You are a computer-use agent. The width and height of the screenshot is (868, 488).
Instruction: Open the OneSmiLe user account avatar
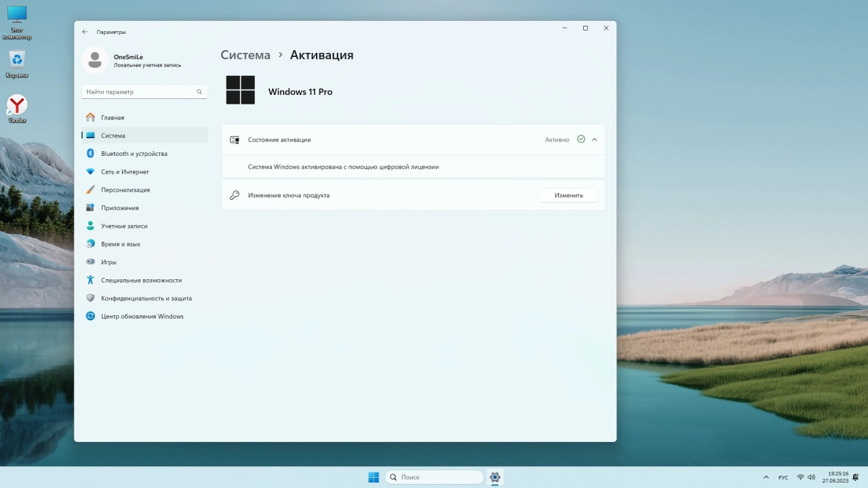coord(95,60)
